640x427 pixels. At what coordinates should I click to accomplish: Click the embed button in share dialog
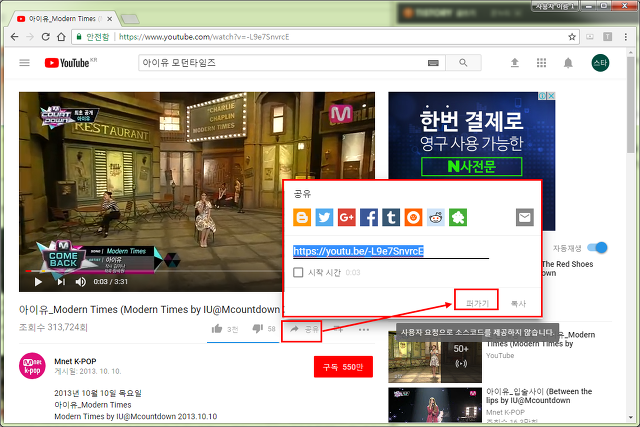click(x=477, y=303)
